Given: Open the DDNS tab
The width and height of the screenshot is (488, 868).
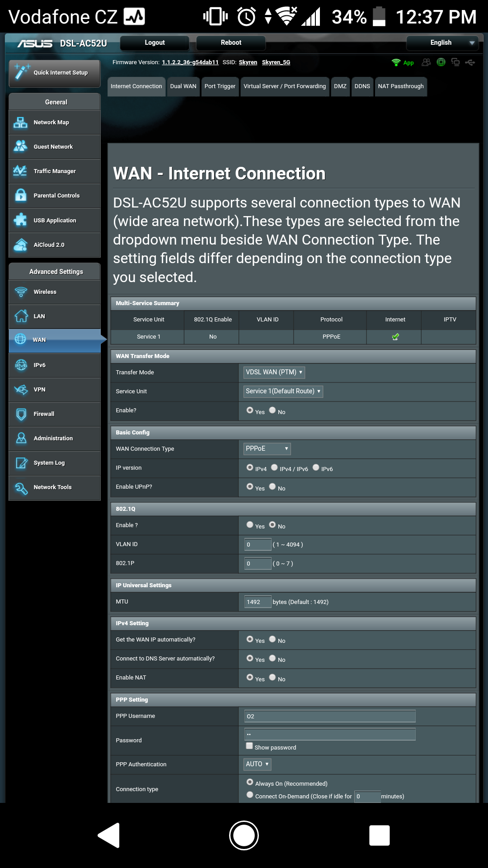Looking at the screenshot, I should [x=362, y=86].
